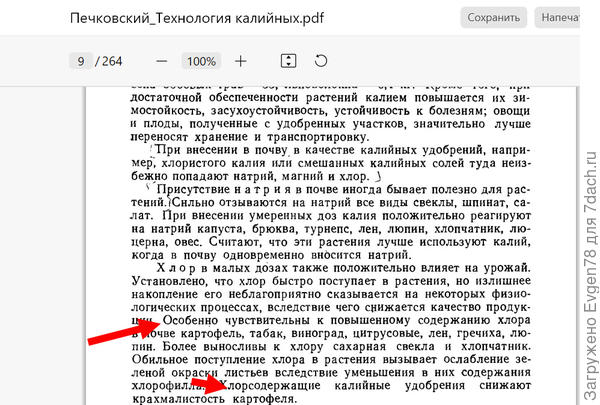Click the line starting При внесении в почву
Screen dimensions: 600x405
pyautogui.click(x=330, y=148)
